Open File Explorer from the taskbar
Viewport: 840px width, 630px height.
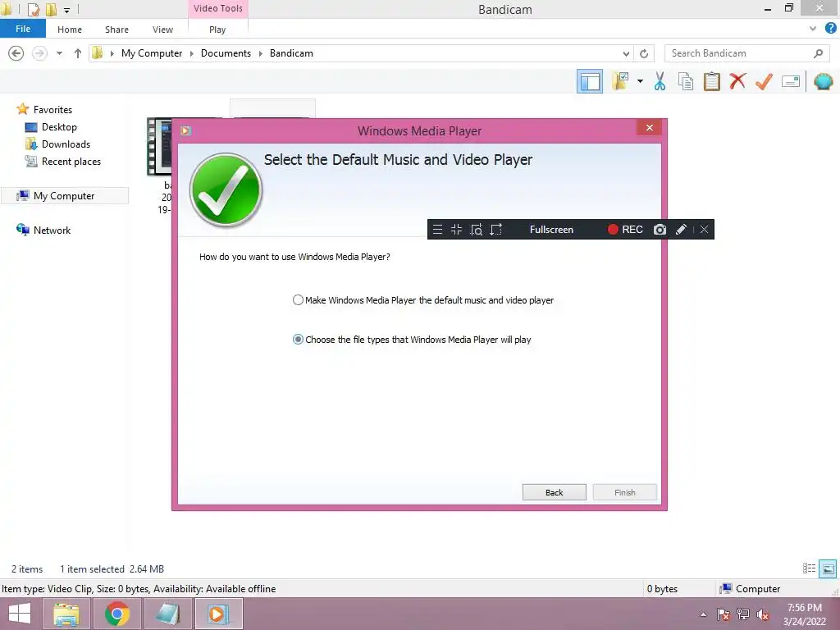click(x=66, y=614)
